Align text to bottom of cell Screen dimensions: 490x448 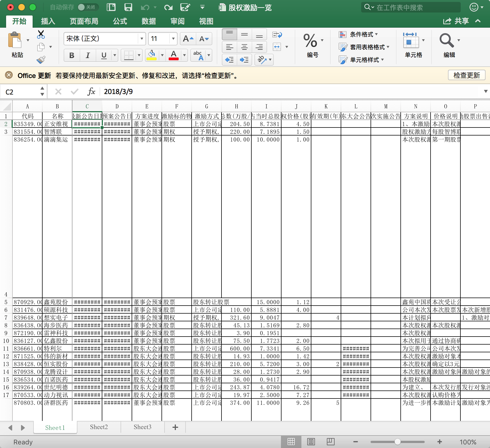coord(259,35)
